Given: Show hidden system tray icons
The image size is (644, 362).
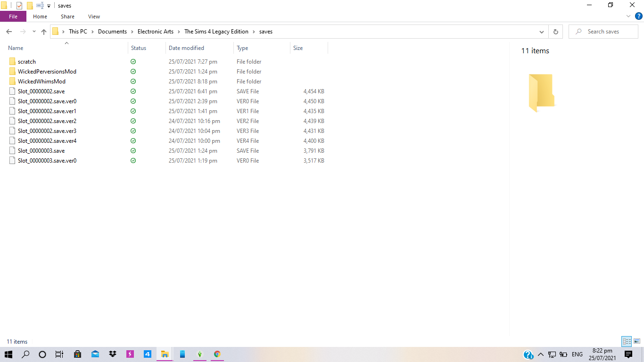Looking at the screenshot, I should pos(540,354).
